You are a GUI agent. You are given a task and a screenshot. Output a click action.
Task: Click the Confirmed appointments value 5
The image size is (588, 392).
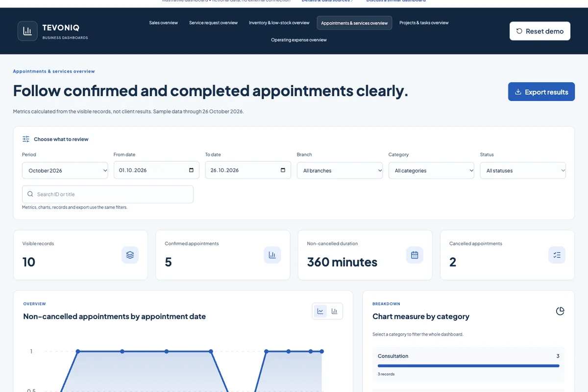[168, 262]
